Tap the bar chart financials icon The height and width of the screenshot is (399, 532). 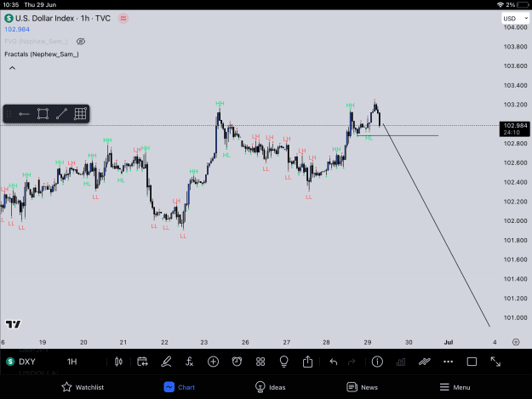(x=401, y=362)
